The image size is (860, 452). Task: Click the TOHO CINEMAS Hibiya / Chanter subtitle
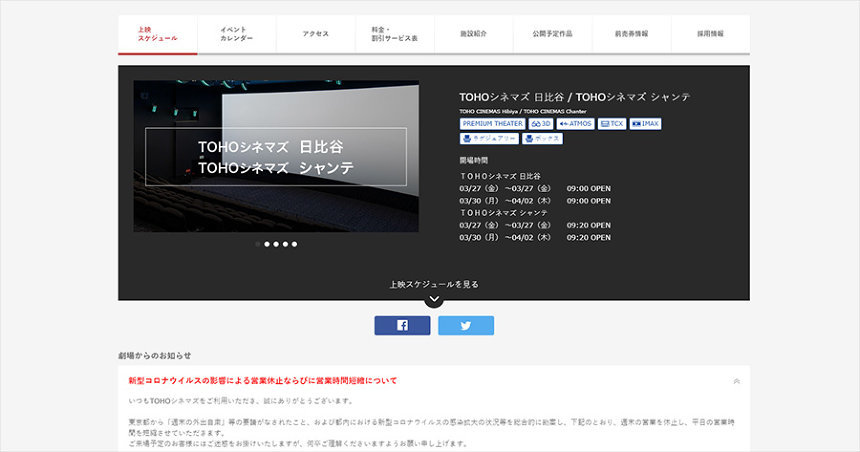(523, 111)
